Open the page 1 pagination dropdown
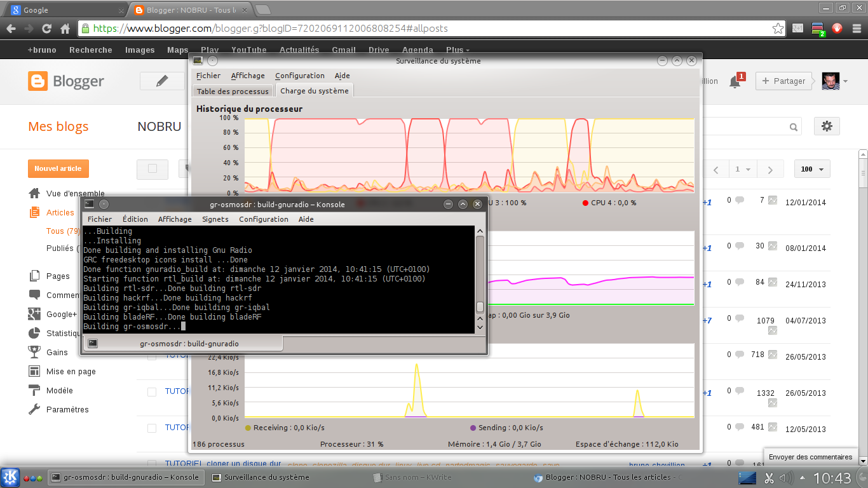Image resolution: width=868 pixels, height=488 pixels. 742,169
